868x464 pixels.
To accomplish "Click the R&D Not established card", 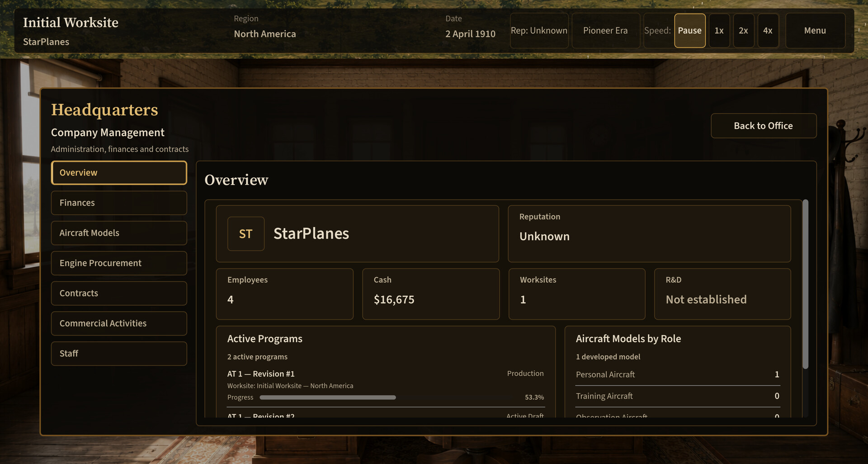I will (x=722, y=294).
